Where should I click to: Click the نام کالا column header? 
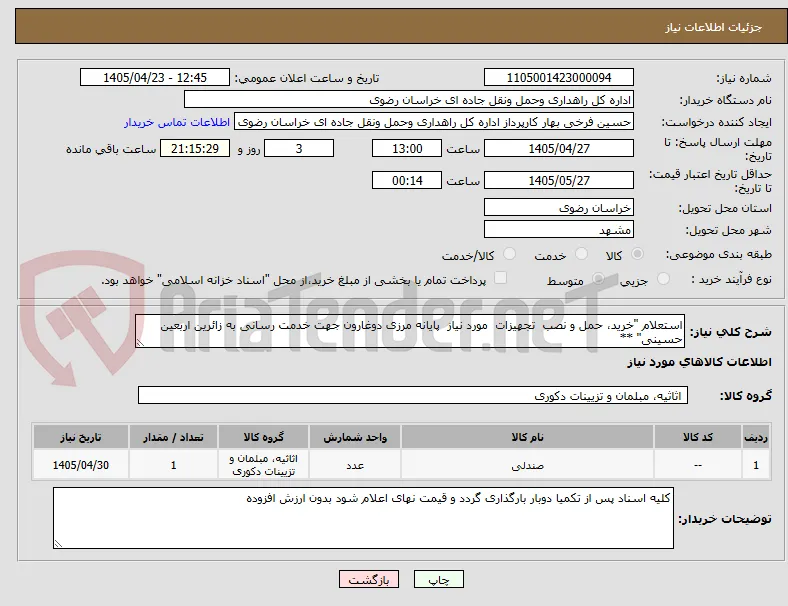527,437
